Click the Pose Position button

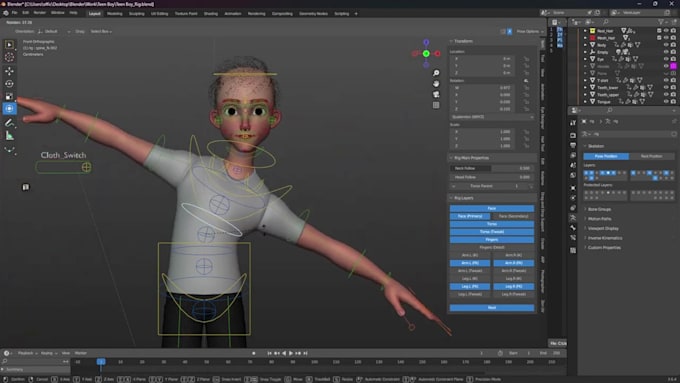click(606, 156)
